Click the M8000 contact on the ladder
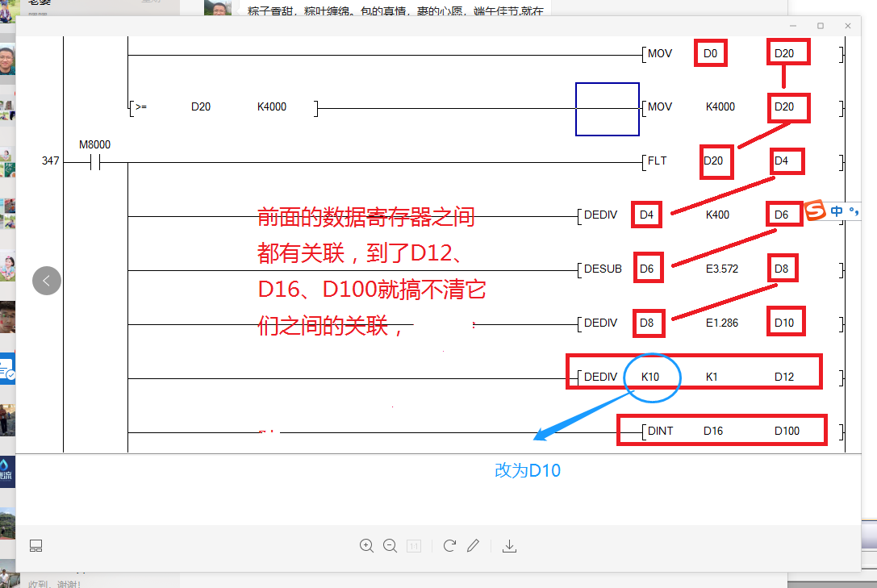 click(x=96, y=163)
